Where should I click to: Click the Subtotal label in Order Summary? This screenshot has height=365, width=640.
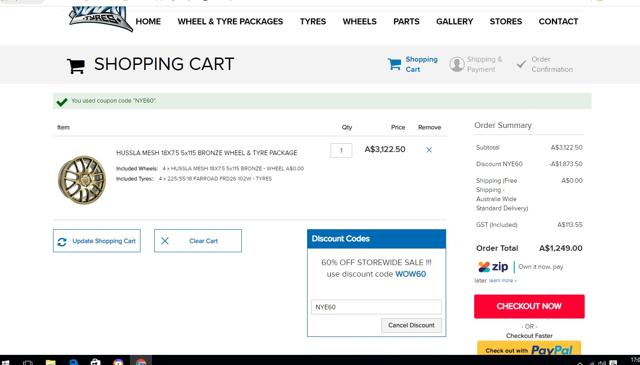click(488, 147)
